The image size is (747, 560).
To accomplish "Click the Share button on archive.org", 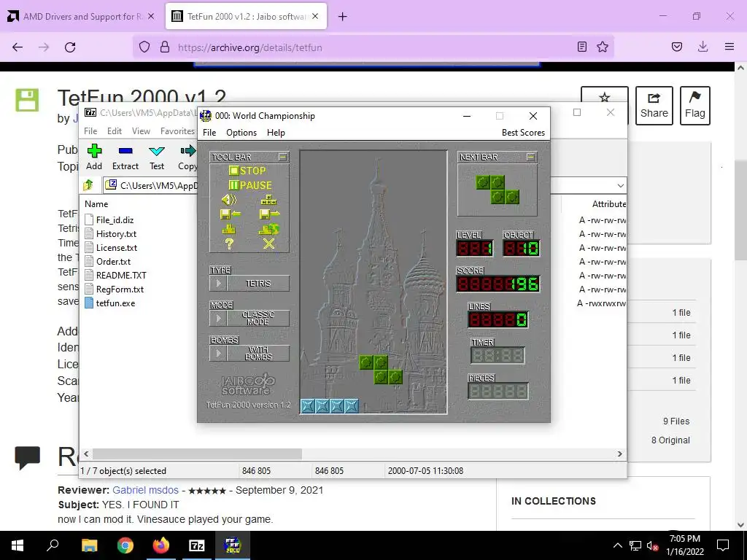I will click(654, 106).
